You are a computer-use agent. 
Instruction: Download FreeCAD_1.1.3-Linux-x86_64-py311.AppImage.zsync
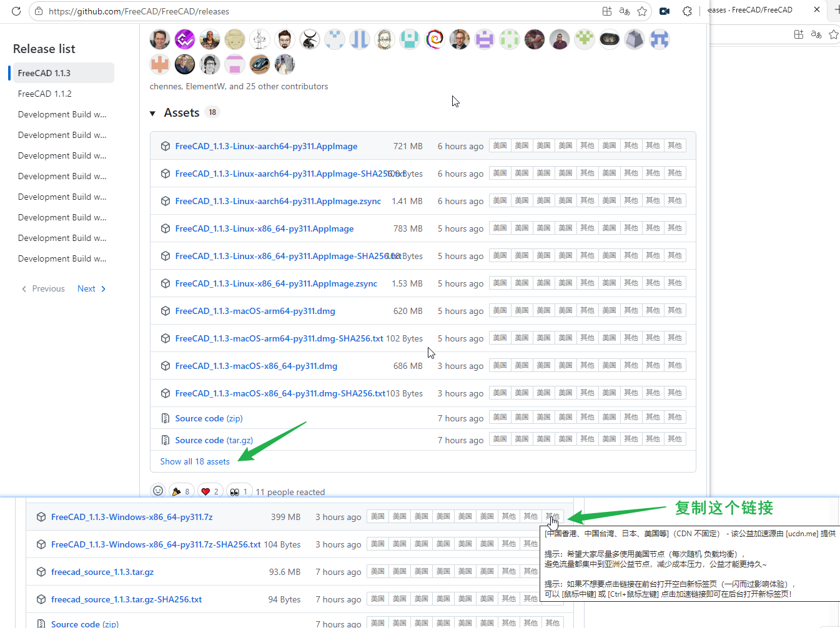[x=276, y=283]
